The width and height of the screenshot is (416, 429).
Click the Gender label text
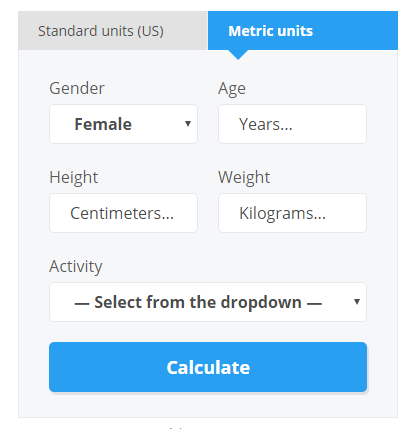[x=77, y=88]
